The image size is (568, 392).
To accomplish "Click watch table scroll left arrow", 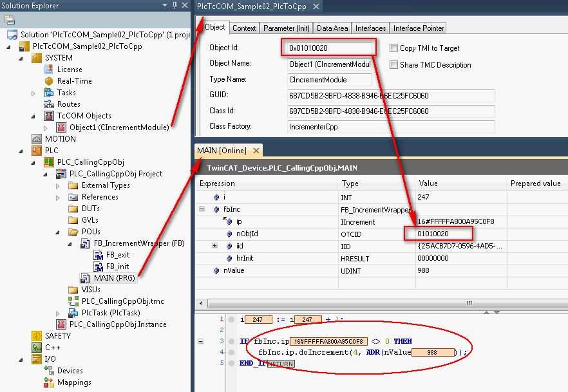I will [x=201, y=303].
